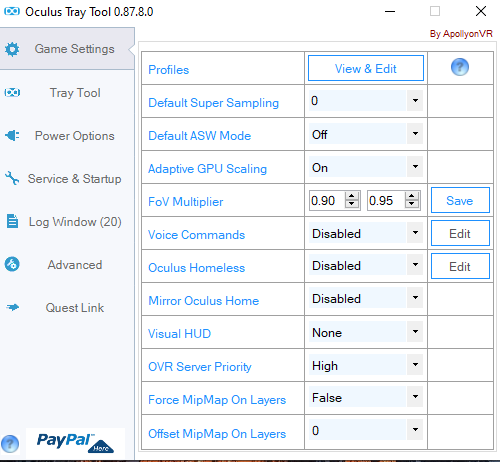Open the Visual HUD dropdown
Image resolution: width=500 pixels, height=462 pixels.
click(x=415, y=331)
